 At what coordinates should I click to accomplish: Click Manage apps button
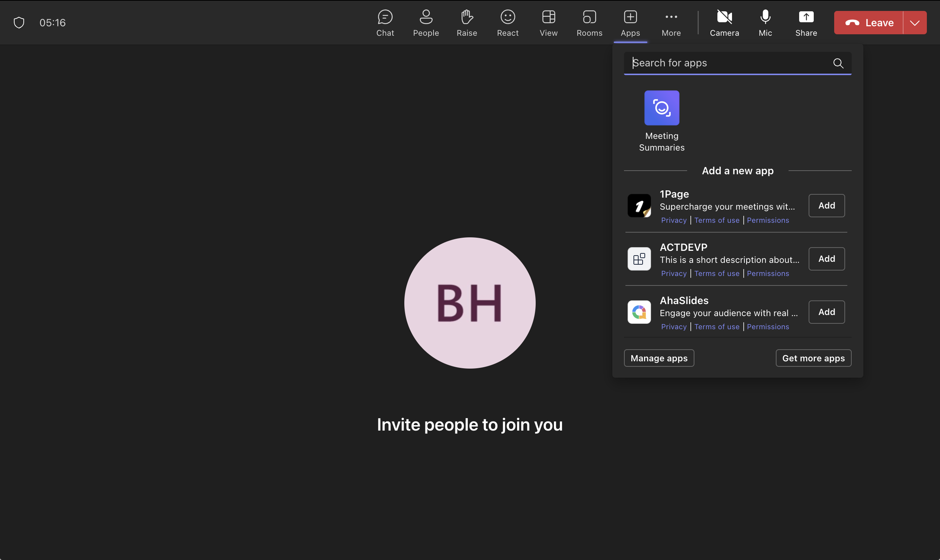coord(659,358)
